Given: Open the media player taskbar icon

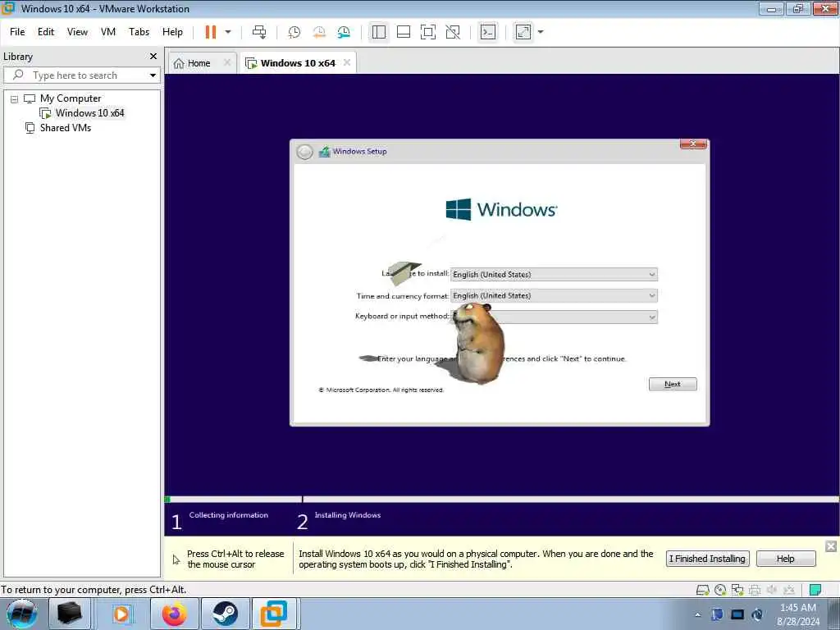Looking at the screenshot, I should (x=121, y=614).
